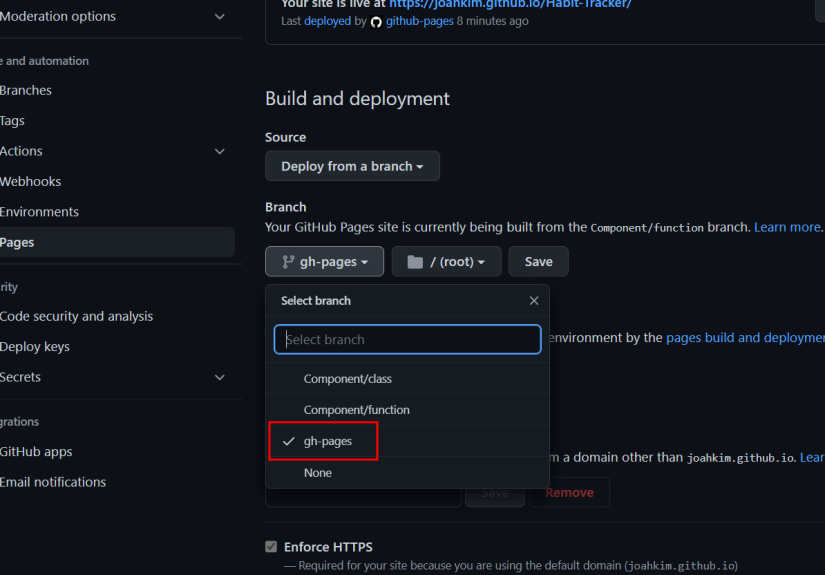Open Webhooks in the sidebar
Viewport: 825px width, 575px height.
30,181
